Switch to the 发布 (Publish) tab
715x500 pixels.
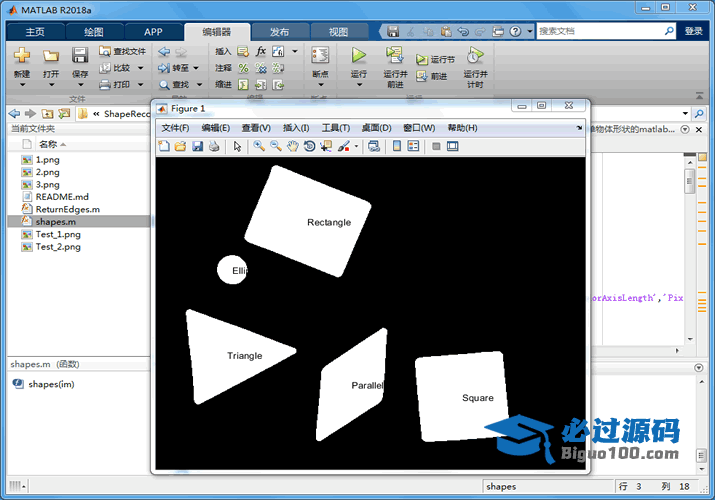[280, 32]
